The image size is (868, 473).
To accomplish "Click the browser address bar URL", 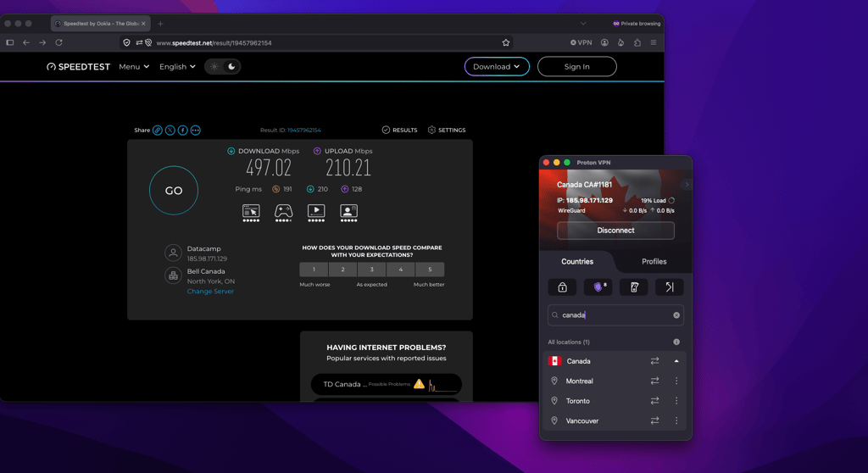I will click(x=214, y=42).
